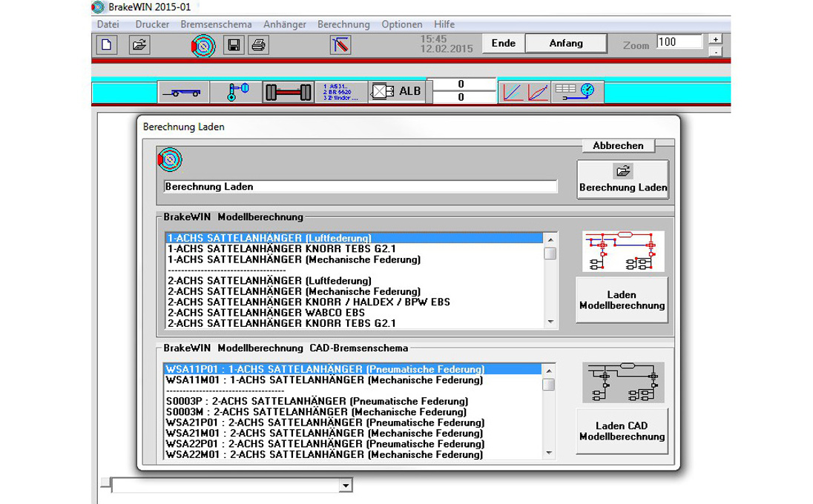Image resolution: width=813 pixels, height=504 pixels.
Task: Open the Datei menu
Action: [x=108, y=24]
